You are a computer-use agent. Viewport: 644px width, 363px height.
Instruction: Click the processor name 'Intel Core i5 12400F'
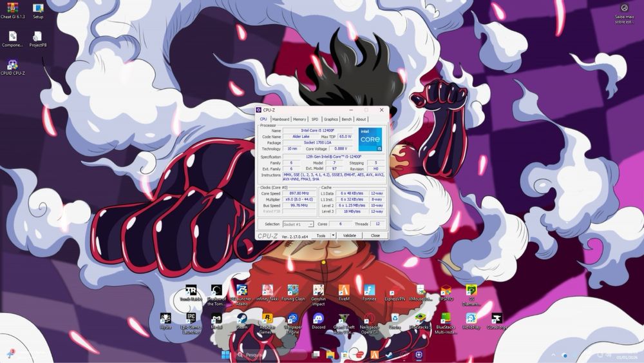317,130
